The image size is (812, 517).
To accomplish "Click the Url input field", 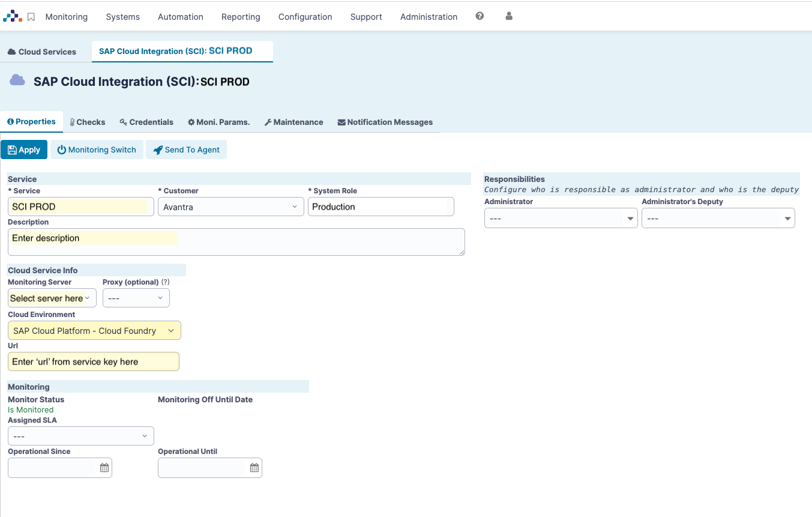I will coord(93,361).
